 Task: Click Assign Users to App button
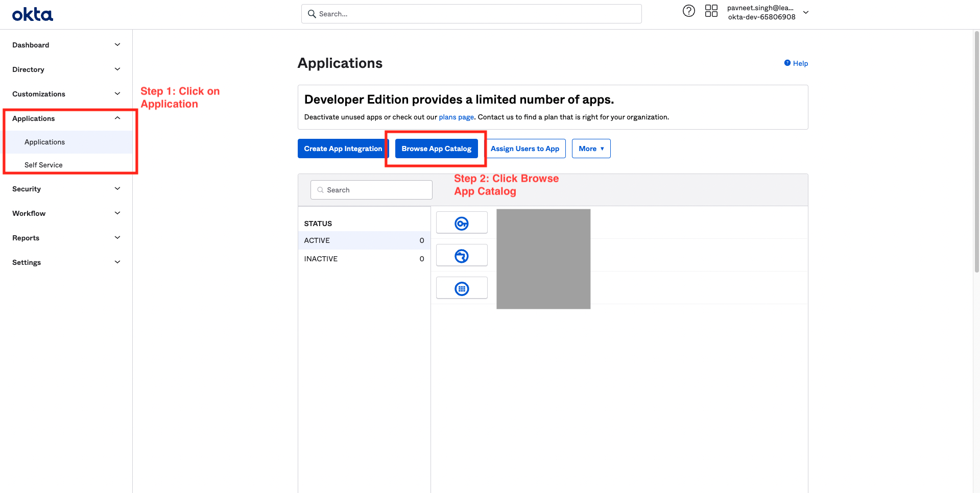pos(525,149)
